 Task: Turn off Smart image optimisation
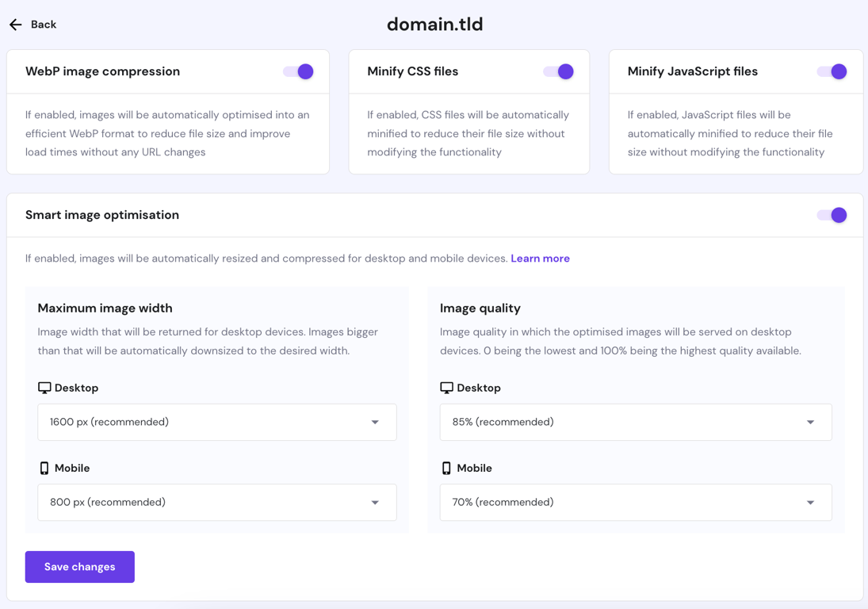coord(831,214)
